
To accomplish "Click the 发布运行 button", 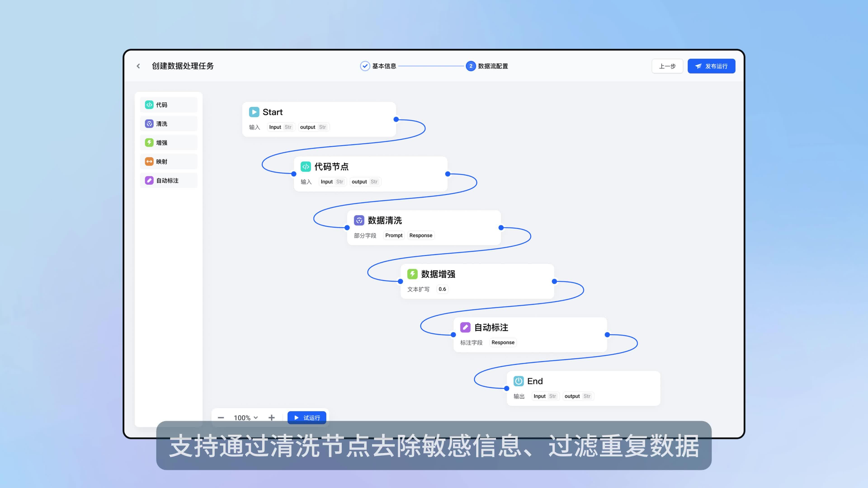I will [x=711, y=66].
